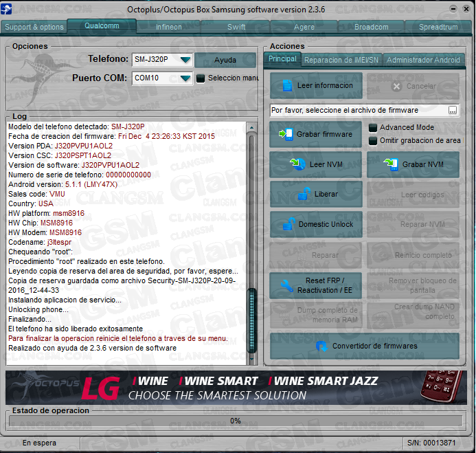476x453 pixels.
Task: Click the 'Sales code: VMU' log line
Action: click(x=36, y=194)
